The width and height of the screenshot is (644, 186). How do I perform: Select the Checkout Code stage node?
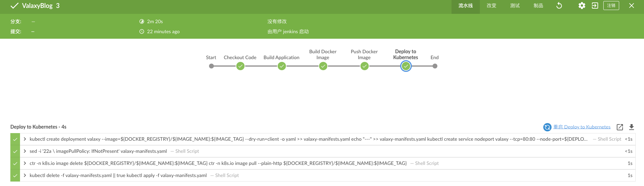[240, 66]
